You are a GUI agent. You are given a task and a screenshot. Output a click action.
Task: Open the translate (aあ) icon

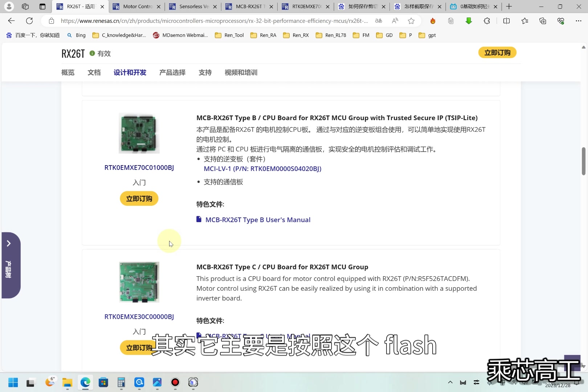(378, 21)
